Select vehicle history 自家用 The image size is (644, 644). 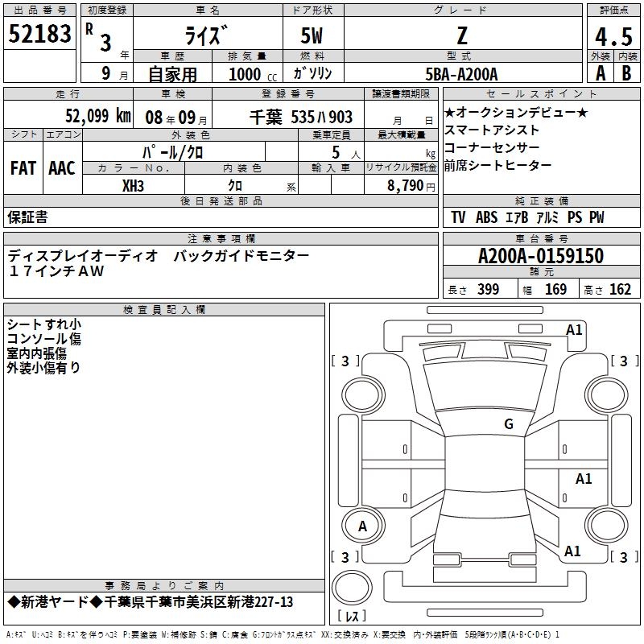tap(172, 74)
